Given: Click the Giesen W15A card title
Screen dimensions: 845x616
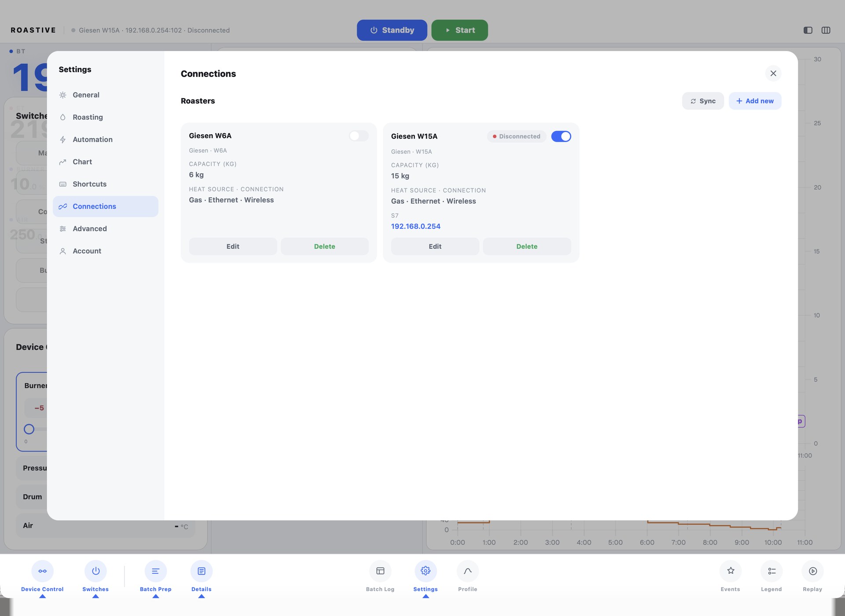Looking at the screenshot, I should click(x=414, y=136).
